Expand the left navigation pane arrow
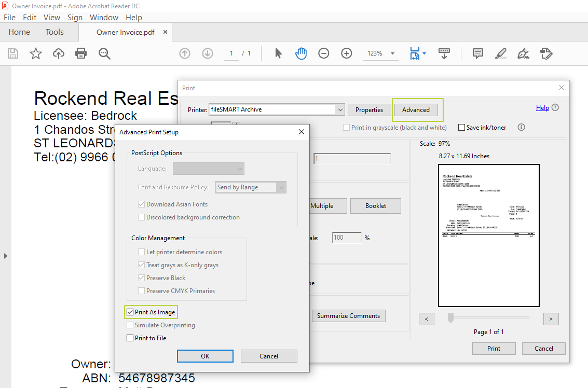588x388 pixels. tap(5, 256)
